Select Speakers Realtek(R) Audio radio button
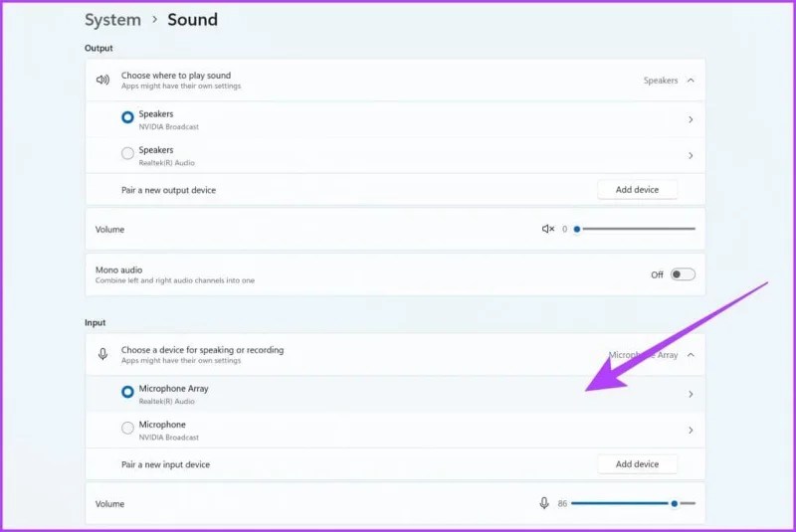 127,153
